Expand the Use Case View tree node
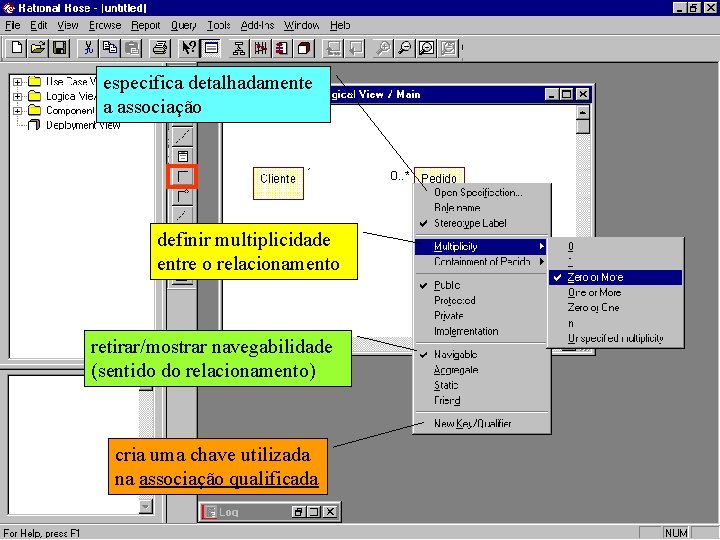720x540 pixels. click(17, 82)
